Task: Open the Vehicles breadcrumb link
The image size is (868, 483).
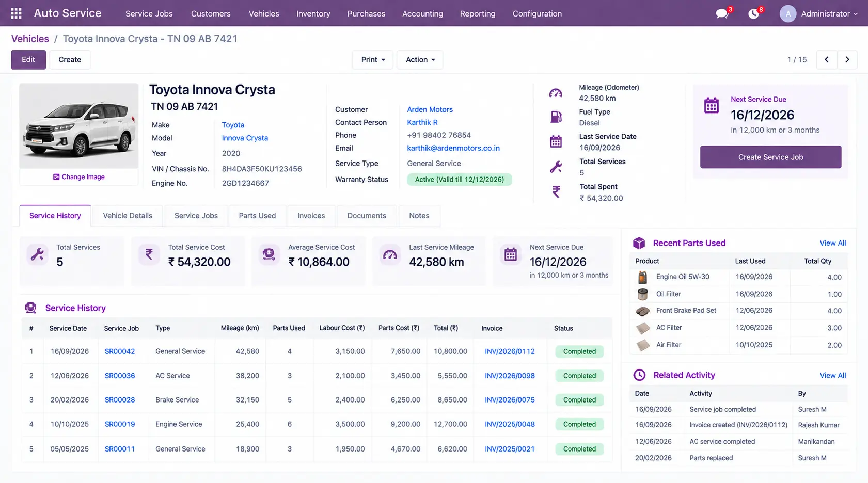Action: [x=30, y=39]
